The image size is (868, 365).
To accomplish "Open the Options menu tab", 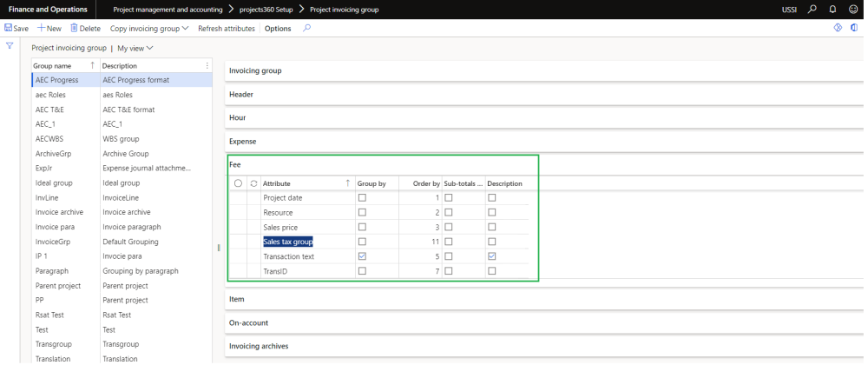I will click(278, 28).
